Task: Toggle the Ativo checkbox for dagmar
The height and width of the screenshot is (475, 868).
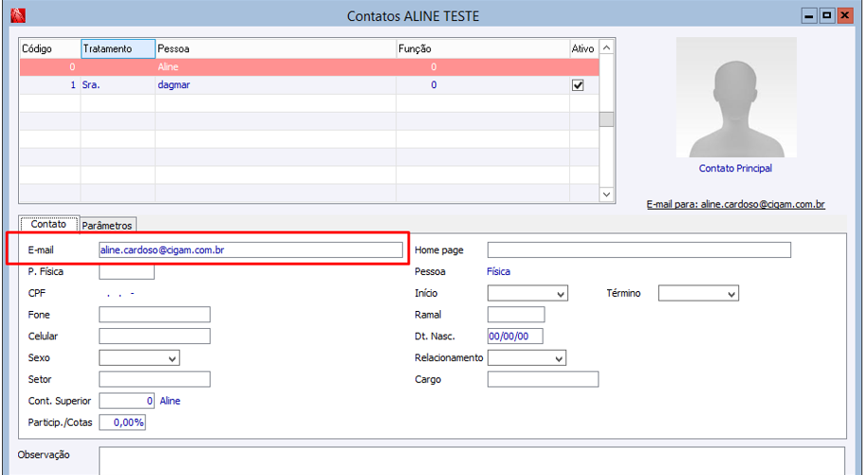Action: (x=578, y=85)
